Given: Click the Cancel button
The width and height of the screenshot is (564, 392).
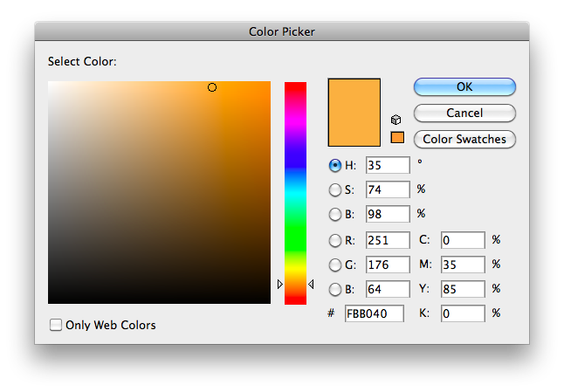Looking at the screenshot, I should pyautogui.click(x=464, y=113).
